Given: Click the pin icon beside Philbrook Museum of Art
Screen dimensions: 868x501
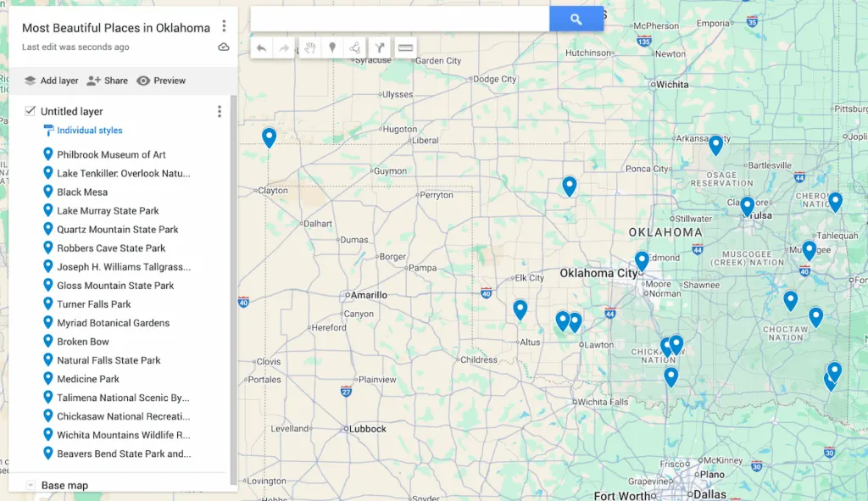Looking at the screenshot, I should click(48, 154).
